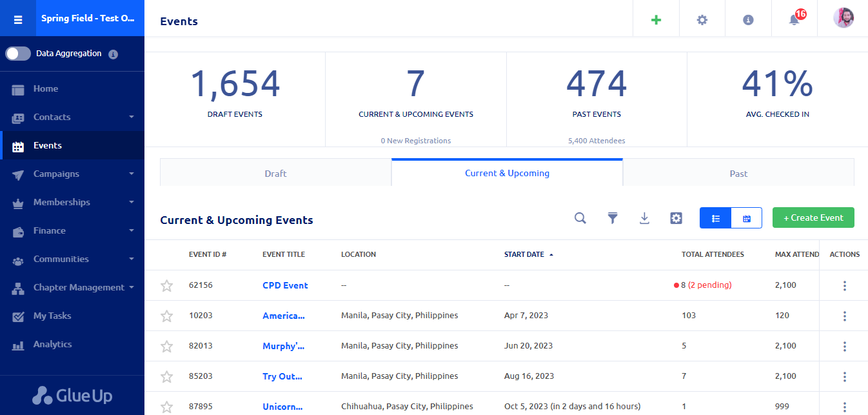
Task: Open the events filter funnel
Action: (613, 218)
